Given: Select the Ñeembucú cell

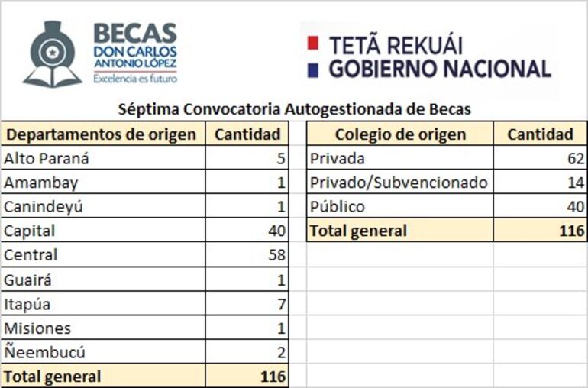Looking at the screenshot, I should pos(102,352).
